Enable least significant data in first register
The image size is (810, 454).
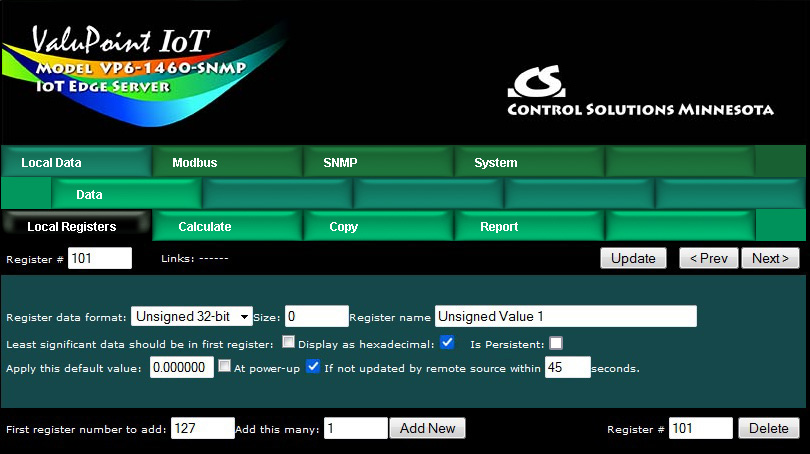[x=288, y=343]
